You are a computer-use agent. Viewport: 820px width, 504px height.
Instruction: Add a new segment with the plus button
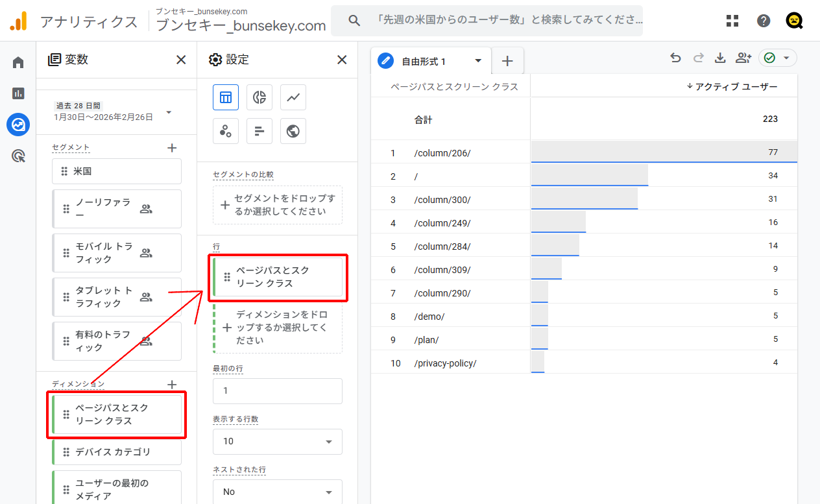(172, 147)
